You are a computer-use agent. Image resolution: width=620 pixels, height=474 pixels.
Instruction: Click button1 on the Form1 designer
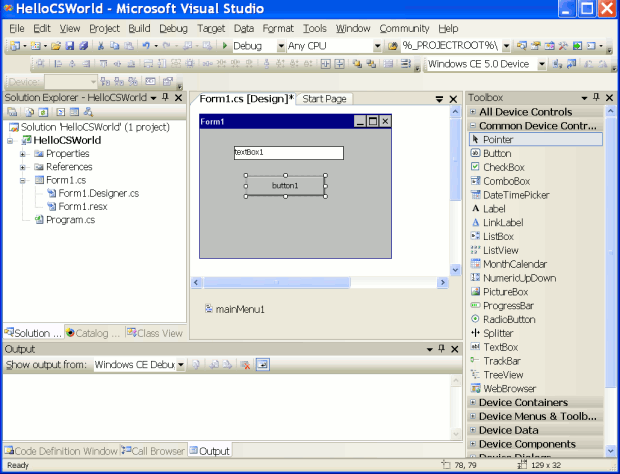click(x=285, y=186)
